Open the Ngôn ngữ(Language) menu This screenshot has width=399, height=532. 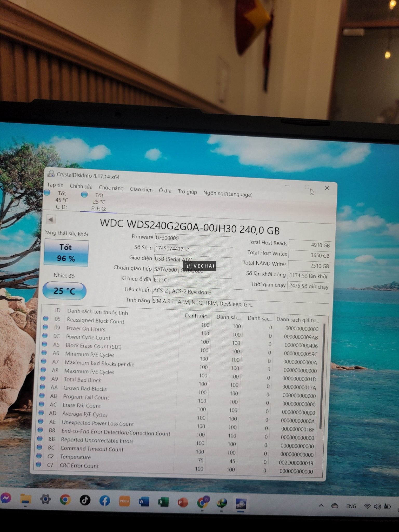pos(228,194)
